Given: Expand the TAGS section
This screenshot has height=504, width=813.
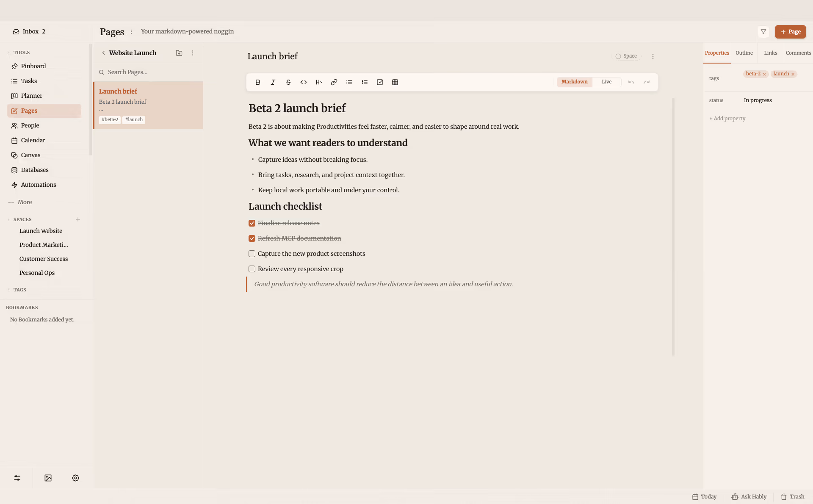Looking at the screenshot, I should [19, 290].
